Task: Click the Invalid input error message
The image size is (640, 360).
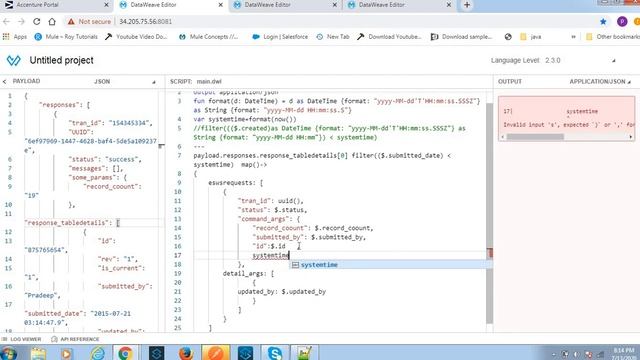Action: tap(569, 125)
